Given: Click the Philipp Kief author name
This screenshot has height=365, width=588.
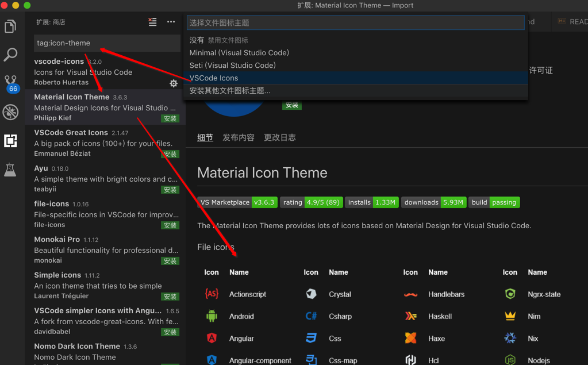Looking at the screenshot, I should point(52,118).
